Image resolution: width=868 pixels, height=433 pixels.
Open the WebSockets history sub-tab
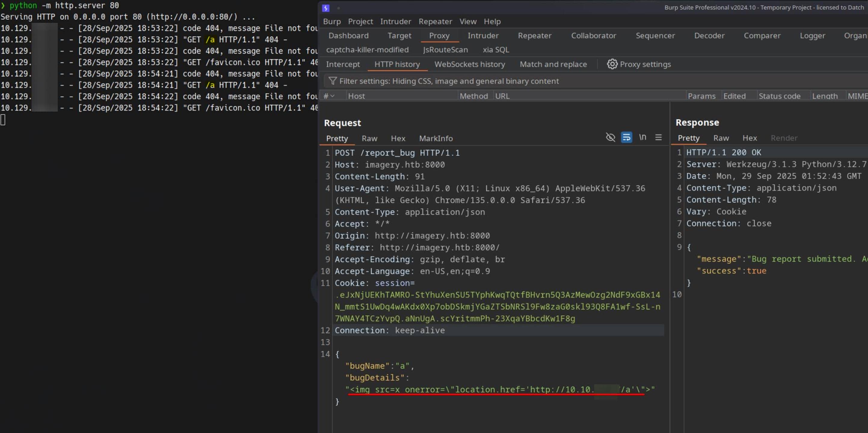coord(469,64)
